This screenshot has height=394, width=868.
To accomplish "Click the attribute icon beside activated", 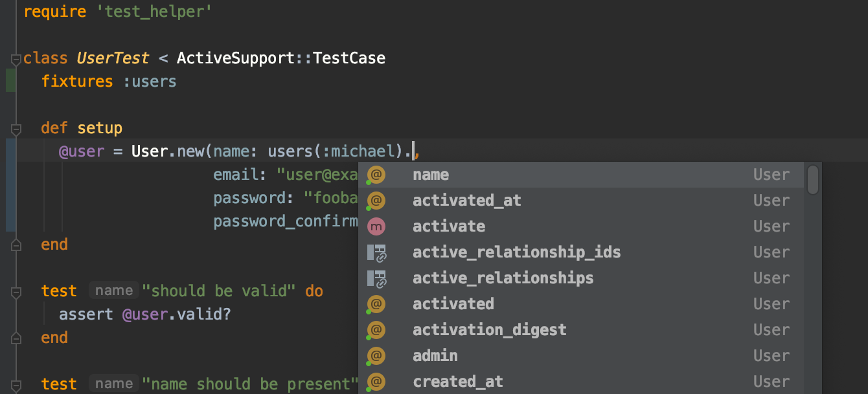I will tap(376, 304).
